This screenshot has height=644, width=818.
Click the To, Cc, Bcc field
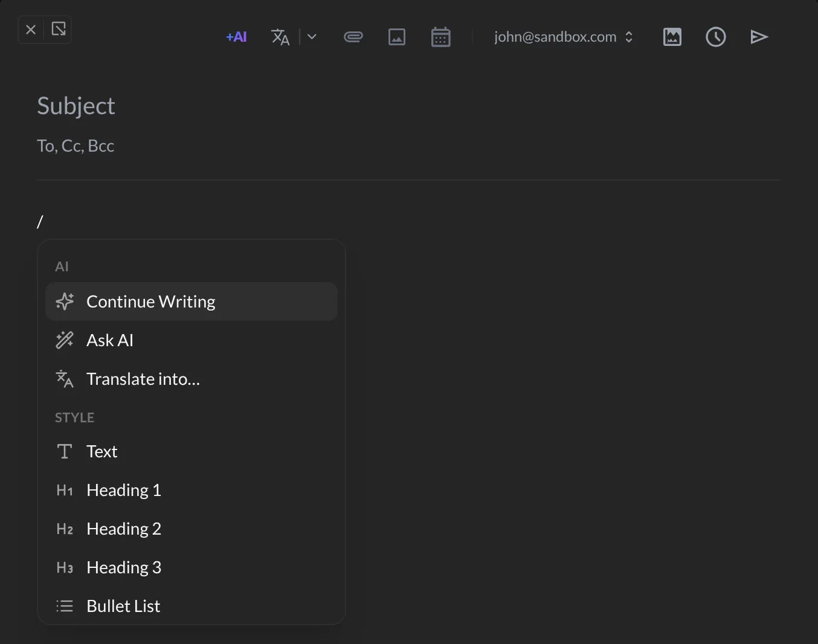pyautogui.click(x=408, y=146)
